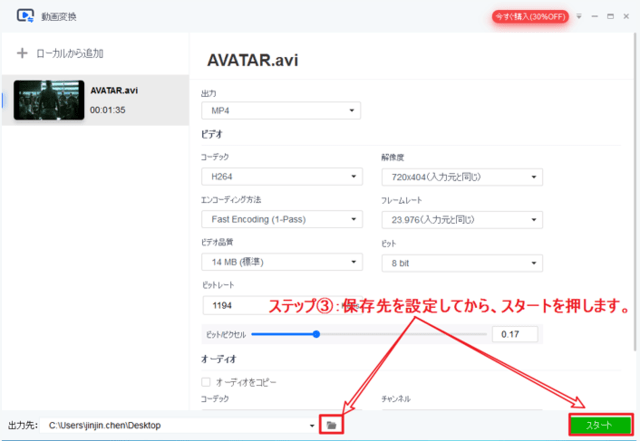The height and width of the screenshot is (441, 640).
Task: Click the ビット/ピクセル slider handle
Action: [x=317, y=334]
